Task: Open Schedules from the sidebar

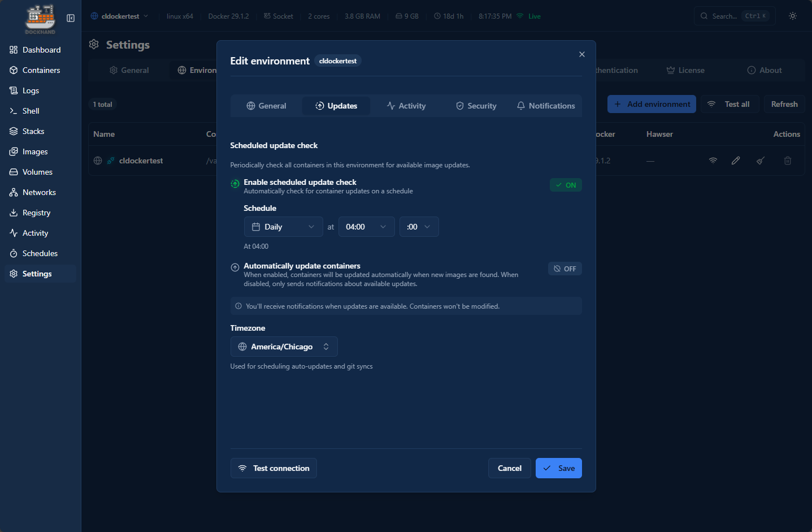Action: 40,253
